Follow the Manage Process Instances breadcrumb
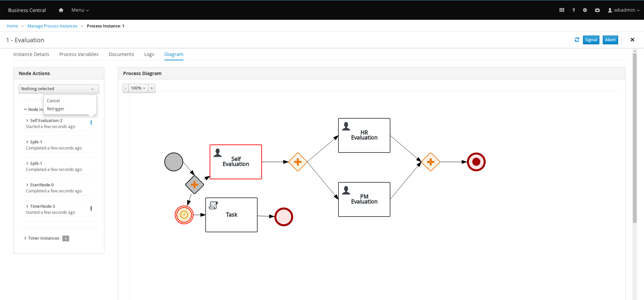The height and width of the screenshot is (300, 644). 52,26
